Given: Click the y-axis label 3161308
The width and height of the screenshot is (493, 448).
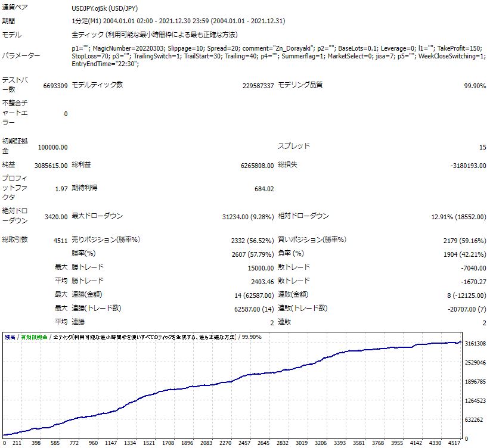Looking at the screenshot, I should pyautogui.click(x=475, y=344).
